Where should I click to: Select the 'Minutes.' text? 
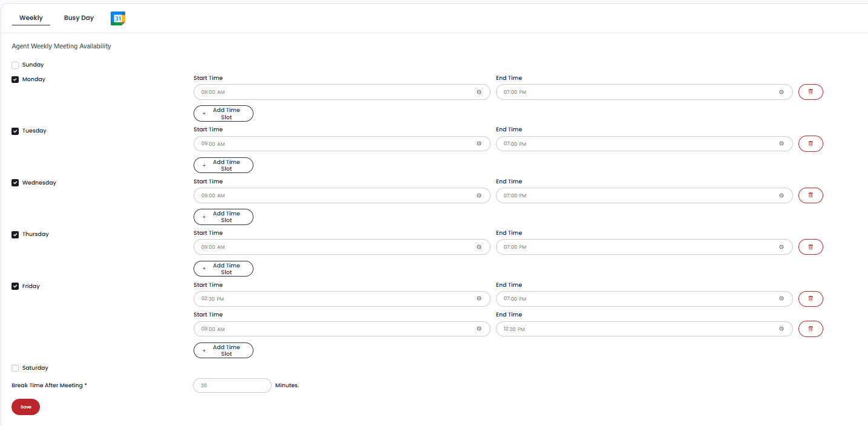287,385
